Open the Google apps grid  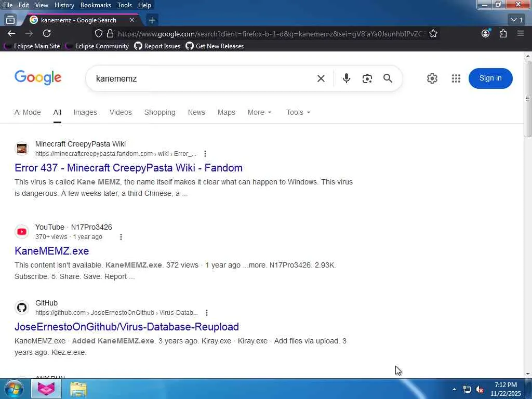tap(456, 78)
